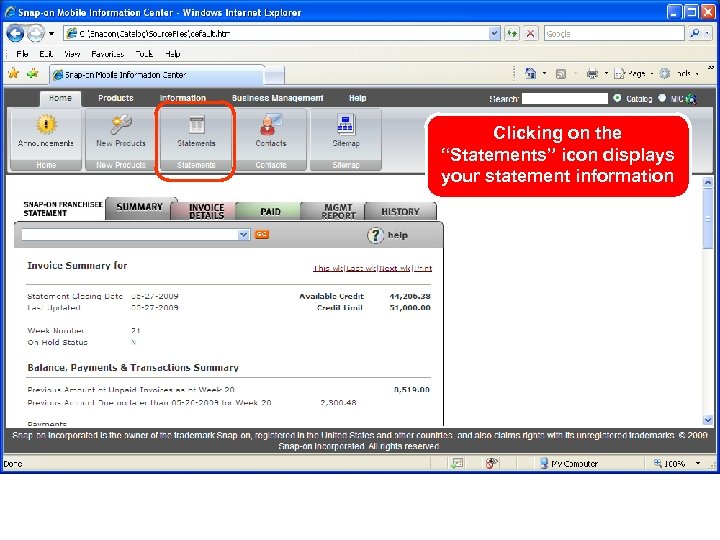Click the Google search magnifier icon
Image resolution: width=720 pixels, height=540 pixels.
[x=695, y=33]
